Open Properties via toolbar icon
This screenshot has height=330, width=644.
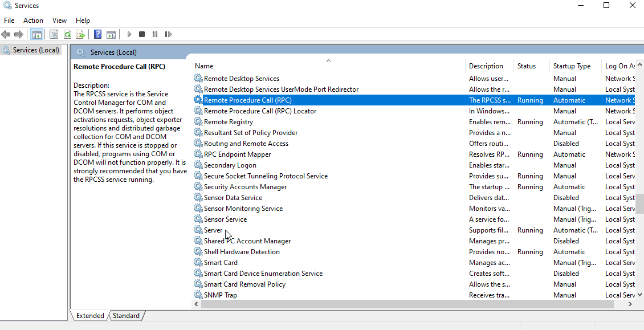pyautogui.click(x=54, y=35)
